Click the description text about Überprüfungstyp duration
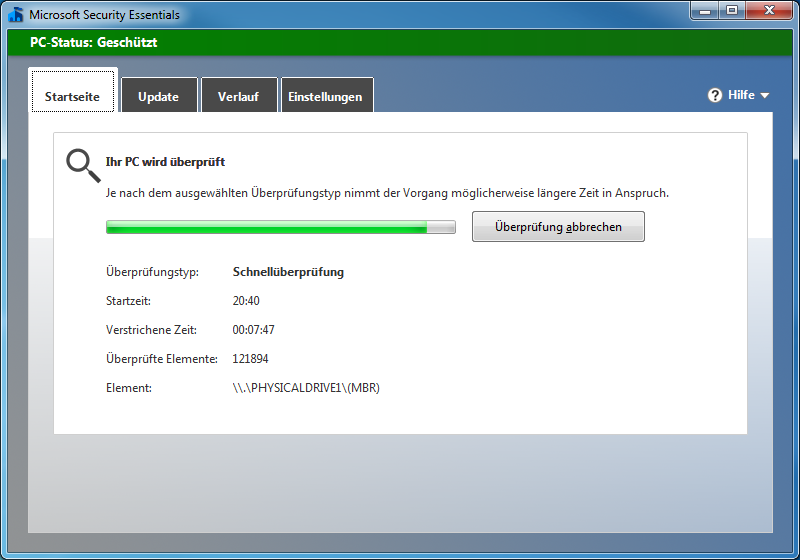This screenshot has height=560, width=800. tap(387, 193)
